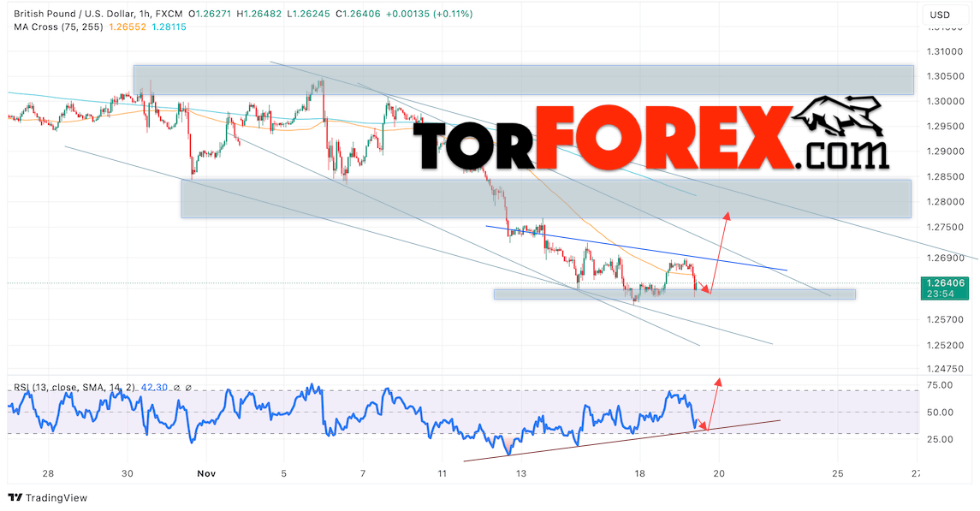Click the upper red forecast arrowhead near 1.2800
Image resolution: width=980 pixels, height=511 pixels.
[x=727, y=213]
